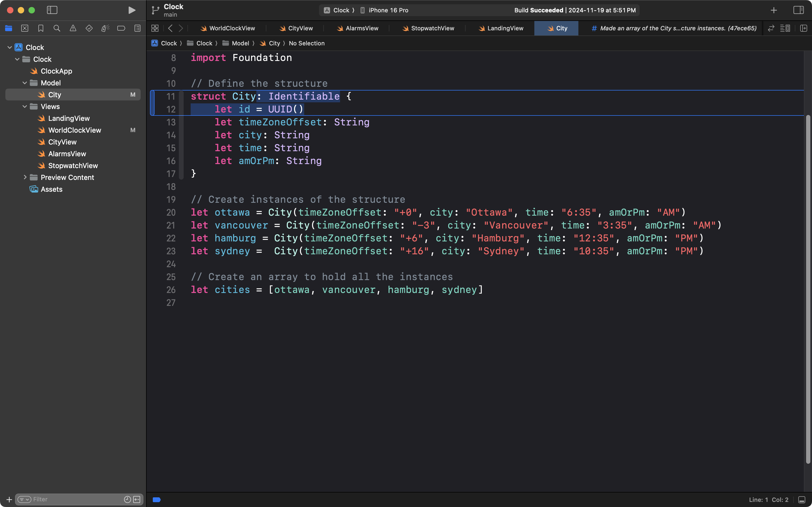Viewport: 812px width, 507px height.
Task: Switch to the StopwatchView tab
Action: [x=432, y=28]
